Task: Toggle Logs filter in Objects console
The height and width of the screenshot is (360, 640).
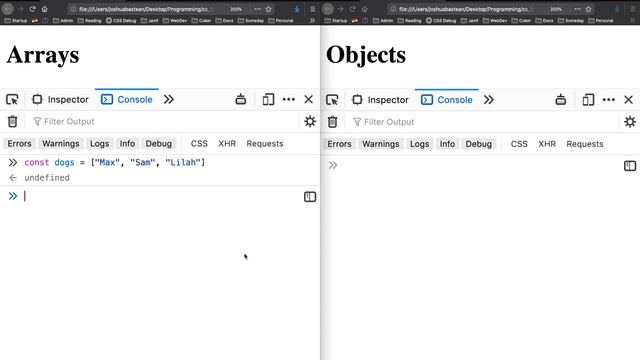Action: (420, 144)
